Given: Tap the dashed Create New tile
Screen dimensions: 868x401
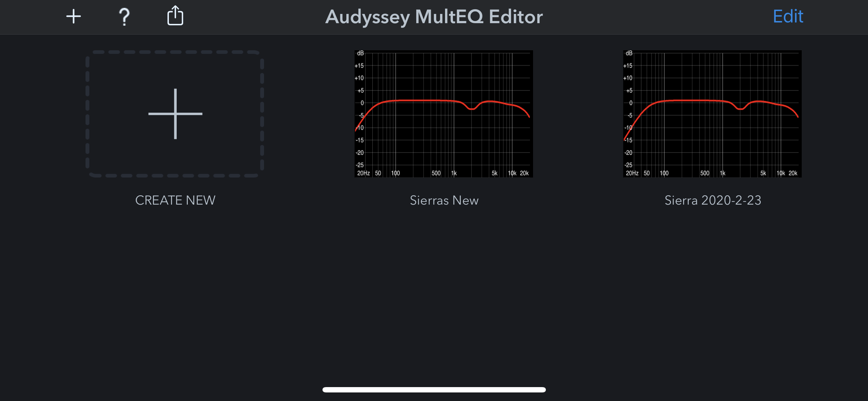Looking at the screenshot, I should coord(175,114).
